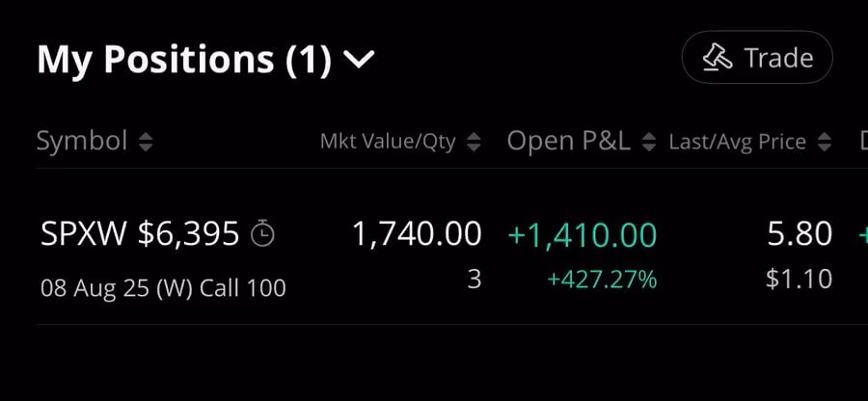The width and height of the screenshot is (868, 401).
Task: Select the Open P&L column header label
Action: click(568, 142)
